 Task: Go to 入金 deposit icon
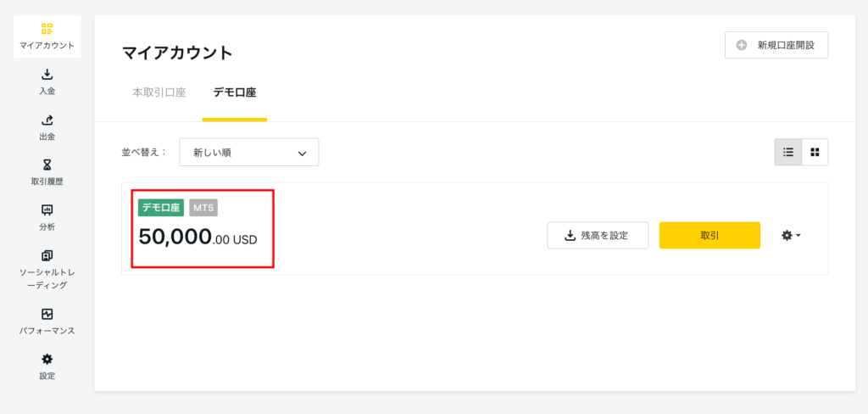click(47, 75)
